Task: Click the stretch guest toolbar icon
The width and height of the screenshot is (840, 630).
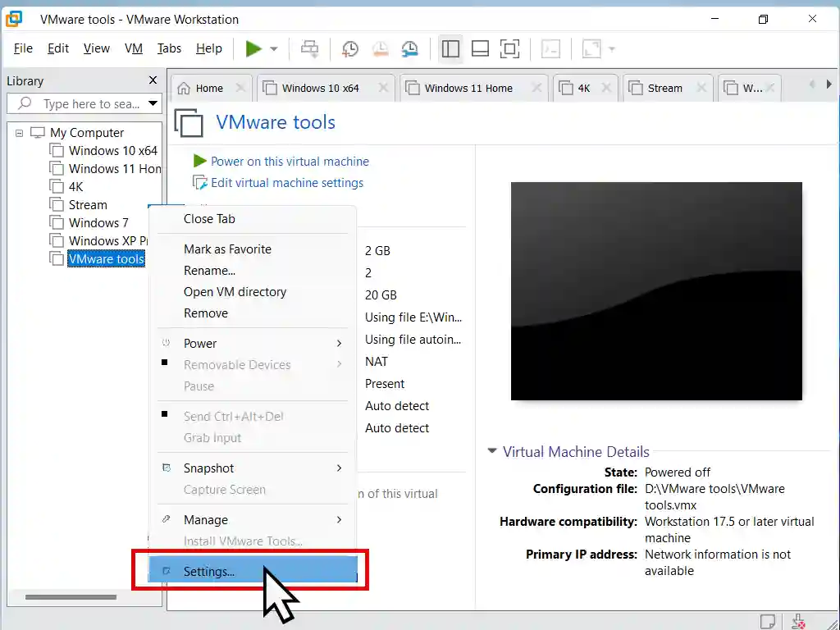Action: point(591,48)
